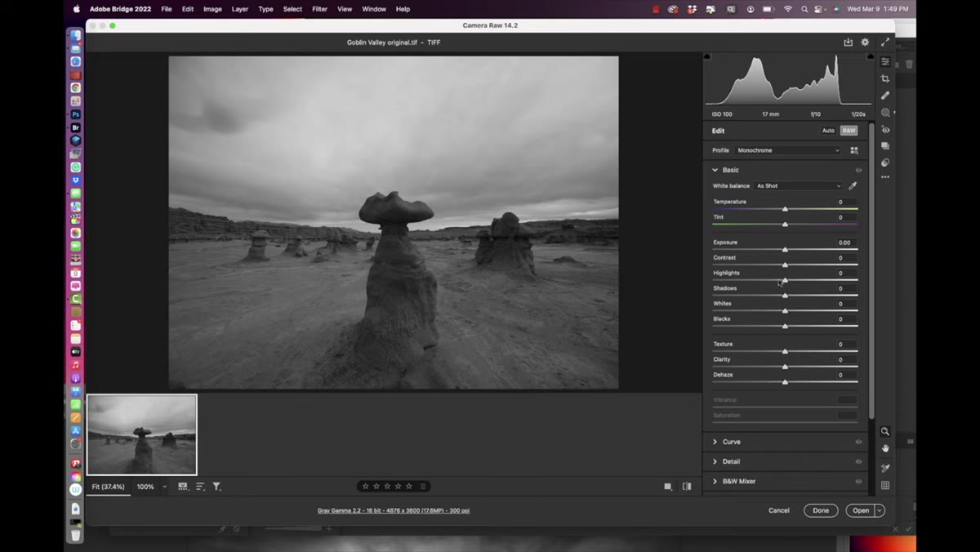980x552 pixels.
Task: Open the Masking tool
Action: (885, 113)
